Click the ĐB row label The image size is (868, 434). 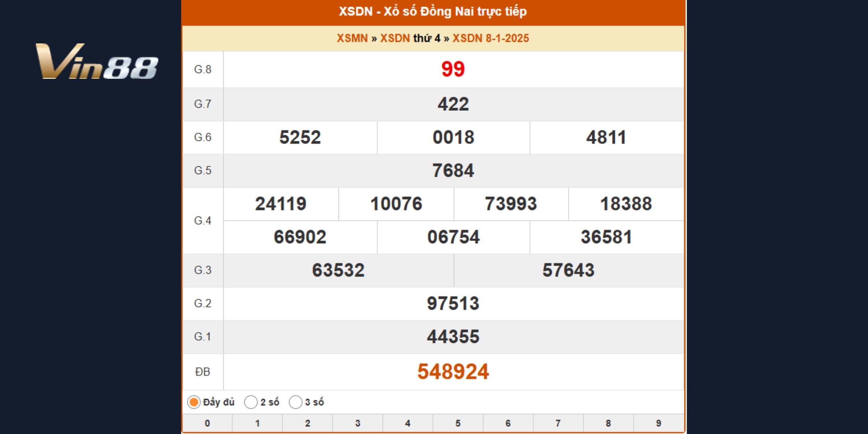pos(203,372)
